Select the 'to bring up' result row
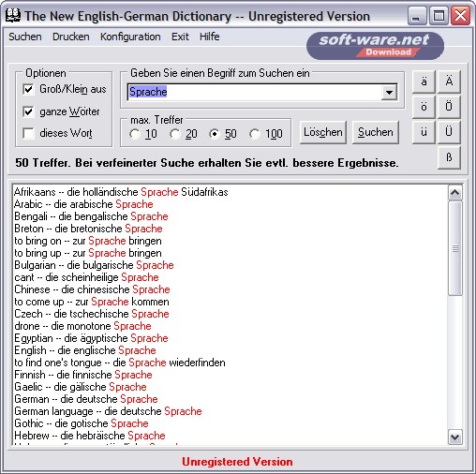Viewport: 476px width, 474px height. (88, 253)
